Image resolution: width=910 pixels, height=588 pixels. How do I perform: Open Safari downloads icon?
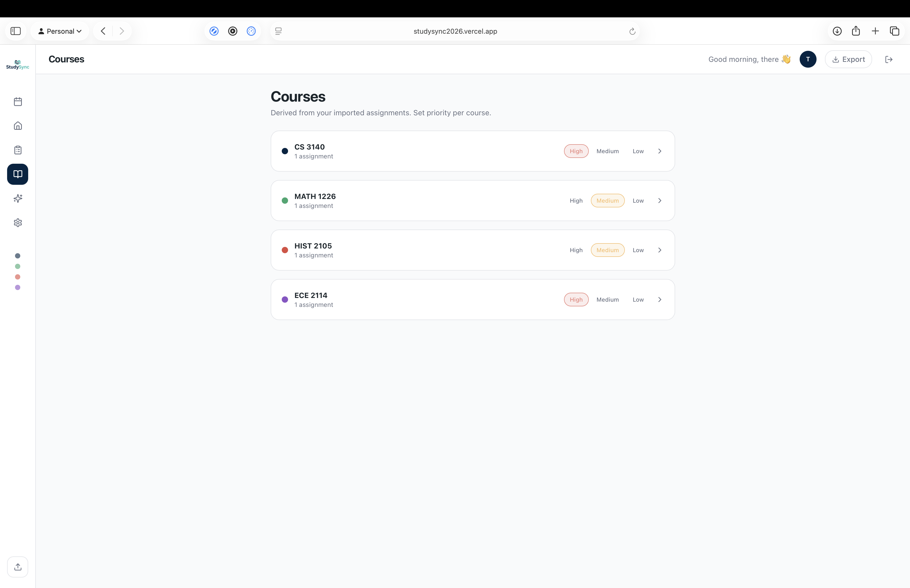pos(837,31)
